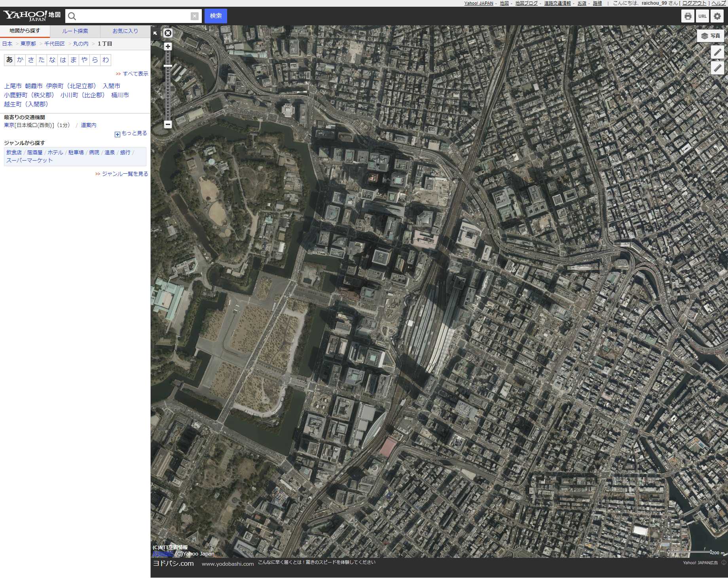Select the な kana index tab
The width and height of the screenshot is (728, 578).
coord(52,60)
